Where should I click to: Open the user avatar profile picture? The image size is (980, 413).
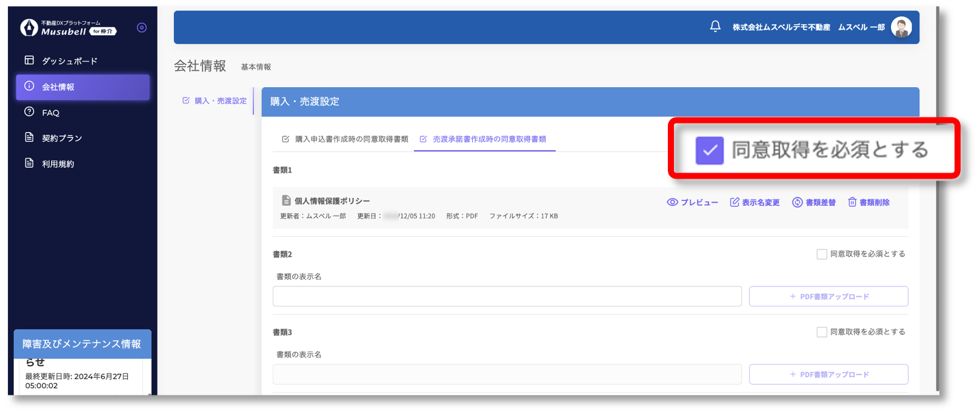901,27
